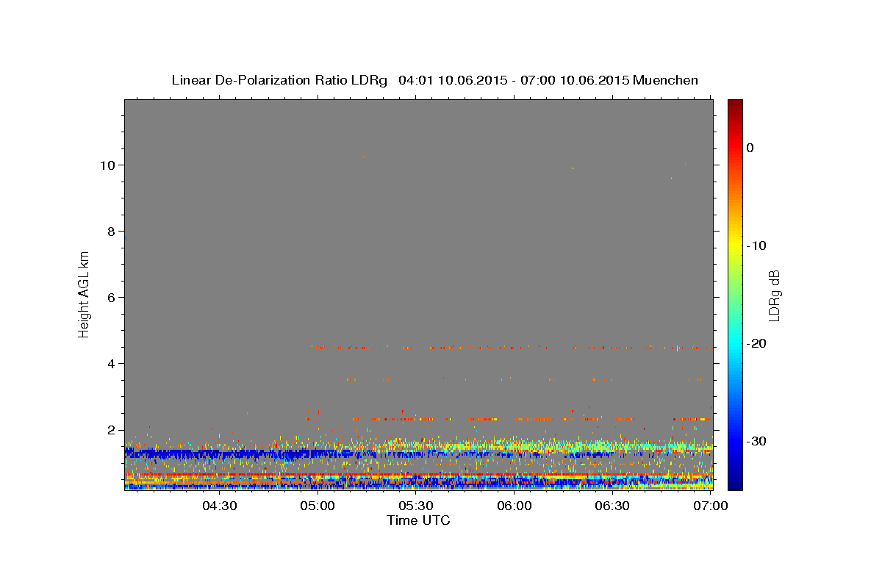
Task: Pick the dark red top of colorbar
Action: click(x=735, y=104)
